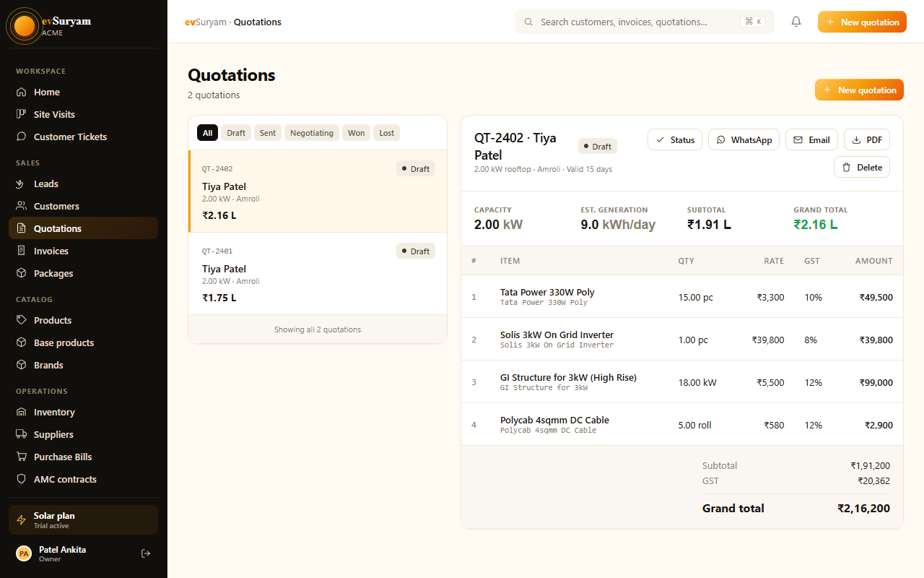The width and height of the screenshot is (924, 578).
Task: Click the search magnifier icon
Action: coord(529,22)
